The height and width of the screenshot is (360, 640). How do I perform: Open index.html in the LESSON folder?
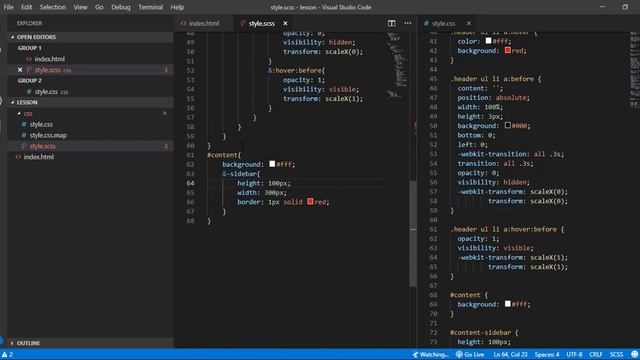coord(90,157)
